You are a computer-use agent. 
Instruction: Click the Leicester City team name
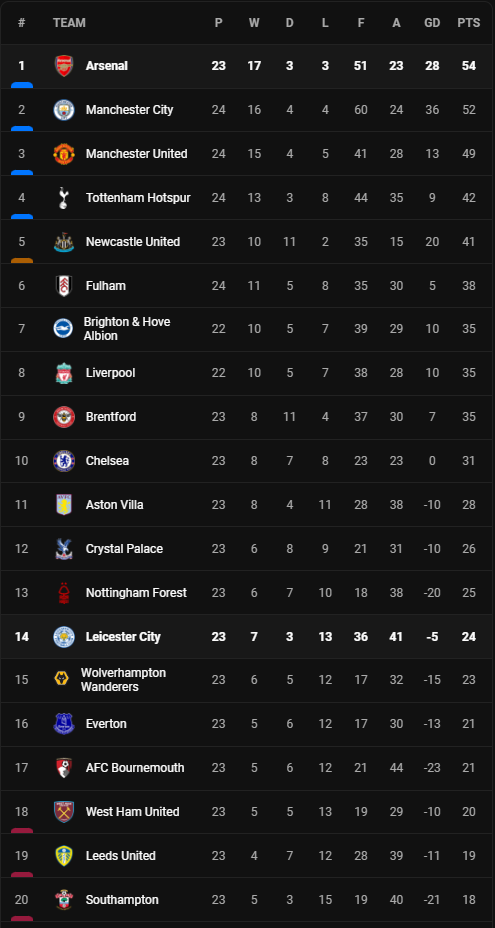(123, 636)
